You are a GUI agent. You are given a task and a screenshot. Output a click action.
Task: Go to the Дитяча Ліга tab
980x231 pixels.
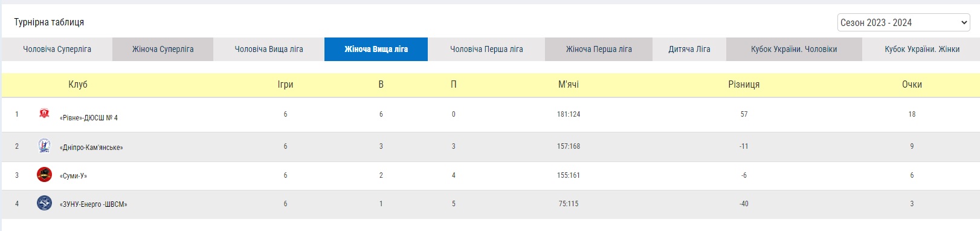(x=689, y=49)
